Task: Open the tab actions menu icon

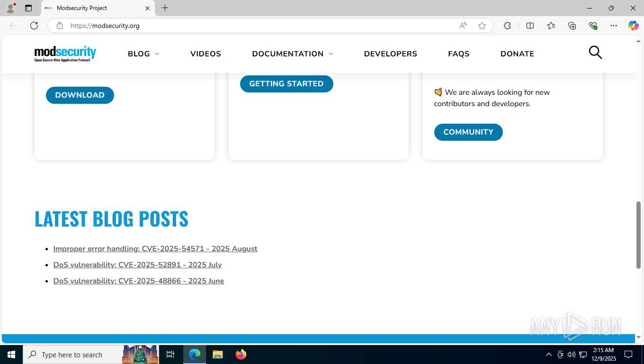Action: pos(28,8)
